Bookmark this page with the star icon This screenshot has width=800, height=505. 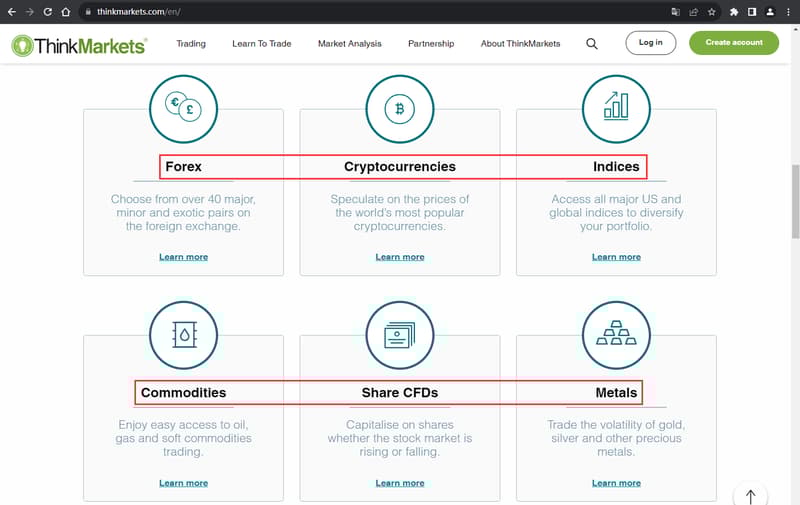(x=711, y=12)
